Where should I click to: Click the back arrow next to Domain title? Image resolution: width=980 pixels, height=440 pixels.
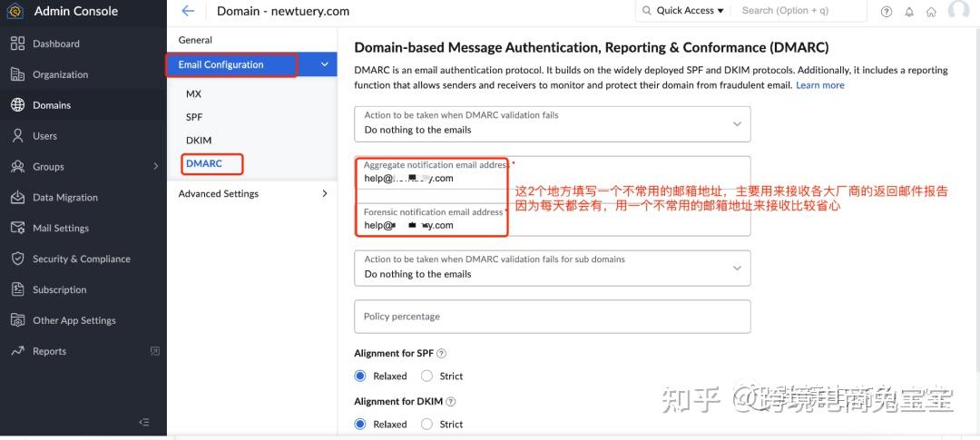point(188,11)
